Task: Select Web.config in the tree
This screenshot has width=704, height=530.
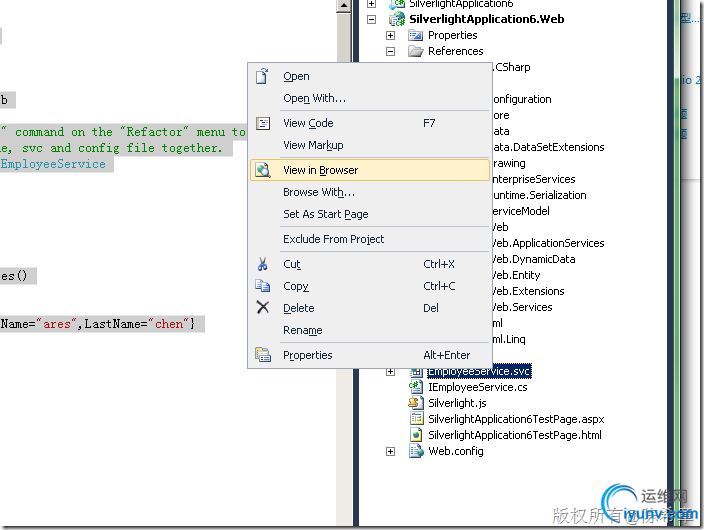Action: (x=456, y=451)
